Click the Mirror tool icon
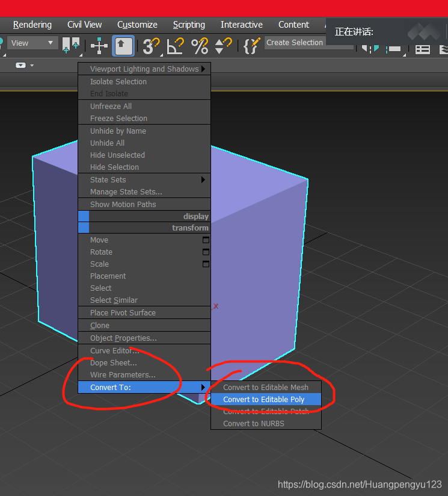This screenshot has width=448, height=496. [x=370, y=49]
